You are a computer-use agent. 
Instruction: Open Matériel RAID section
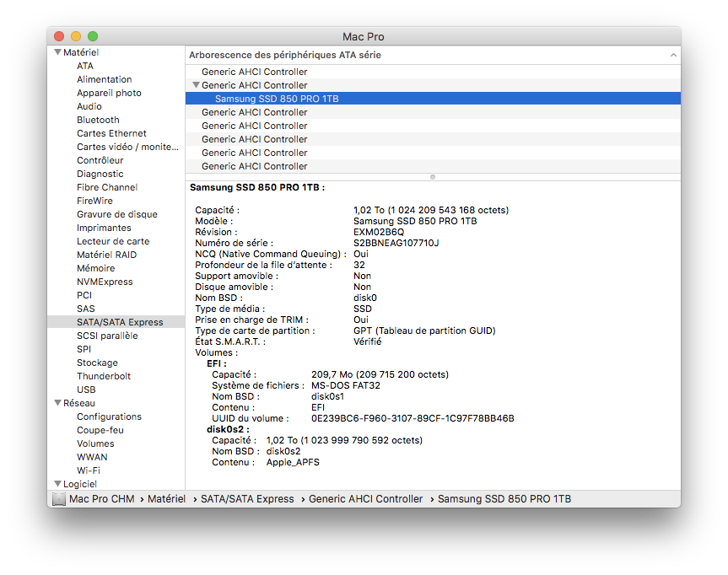(x=107, y=255)
